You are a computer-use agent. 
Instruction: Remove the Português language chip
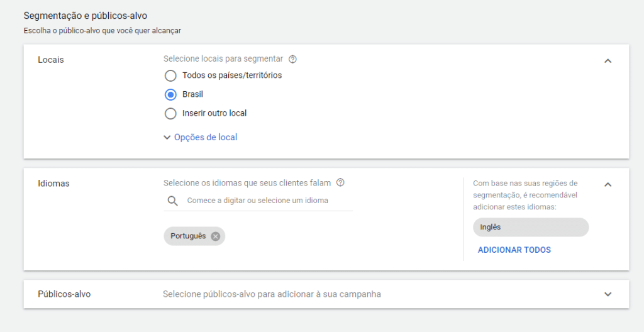pyautogui.click(x=216, y=236)
